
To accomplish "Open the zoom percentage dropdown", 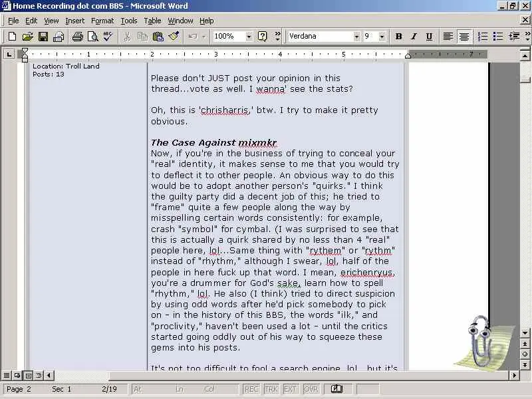I will point(249,37).
